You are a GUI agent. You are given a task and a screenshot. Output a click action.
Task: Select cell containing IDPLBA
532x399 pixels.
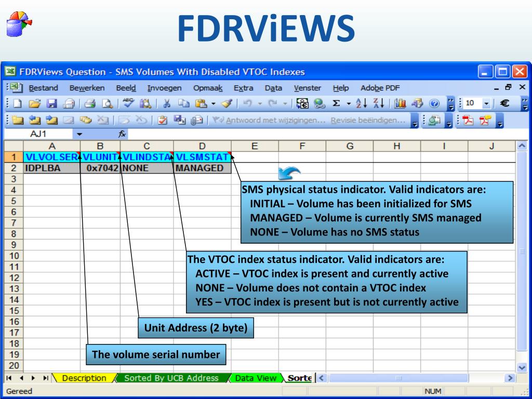click(52, 168)
